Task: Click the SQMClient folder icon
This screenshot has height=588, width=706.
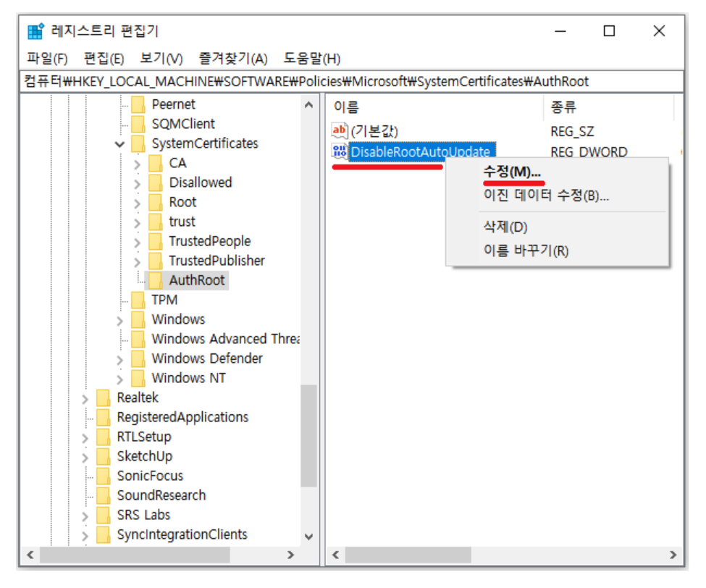Action: (x=138, y=124)
